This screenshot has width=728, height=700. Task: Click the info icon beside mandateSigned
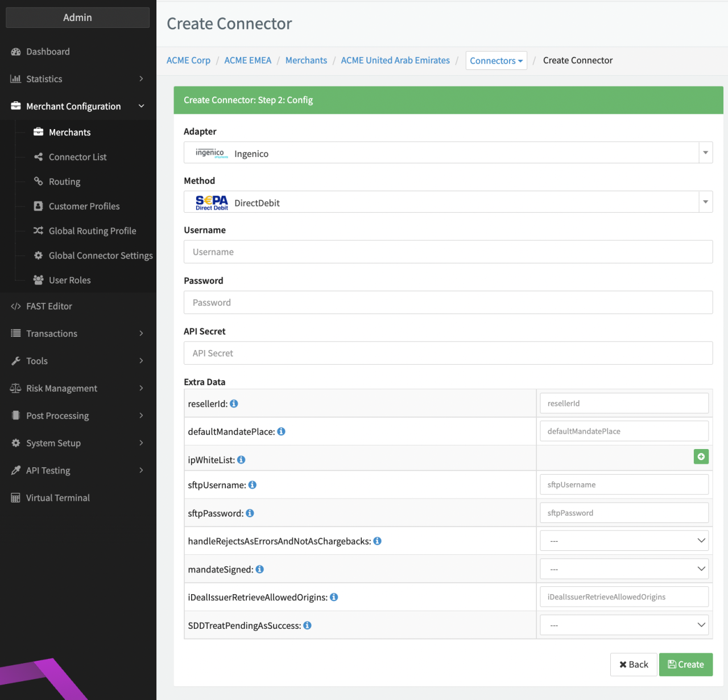point(260,569)
